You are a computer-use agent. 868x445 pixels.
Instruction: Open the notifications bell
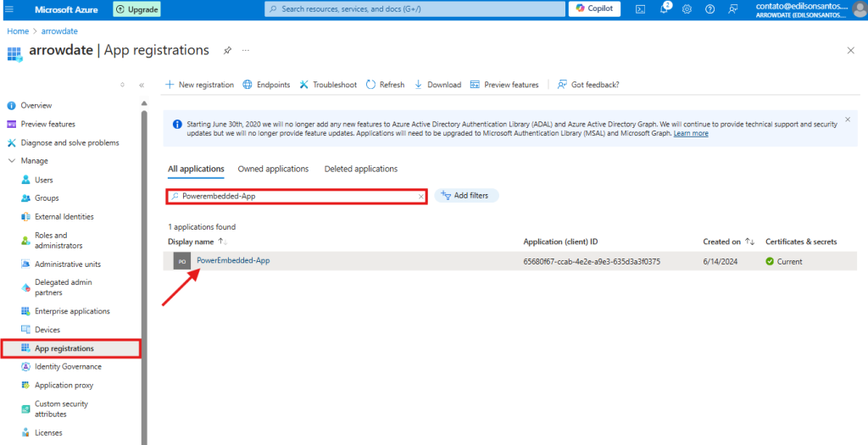click(x=665, y=8)
